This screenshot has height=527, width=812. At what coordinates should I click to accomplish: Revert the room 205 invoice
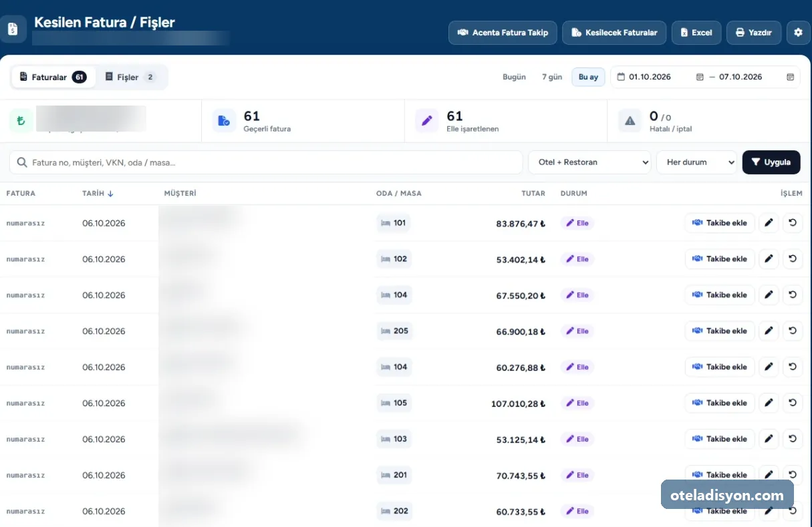point(793,331)
